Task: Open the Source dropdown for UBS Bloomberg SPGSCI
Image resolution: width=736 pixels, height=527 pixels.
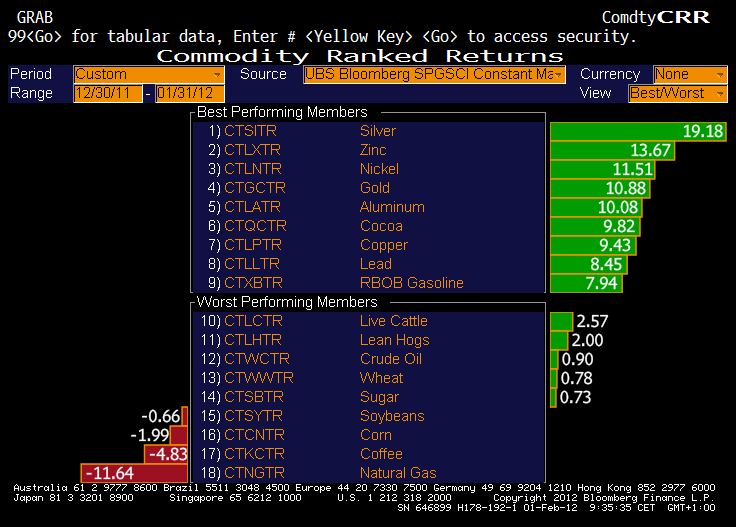Action: (434, 75)
